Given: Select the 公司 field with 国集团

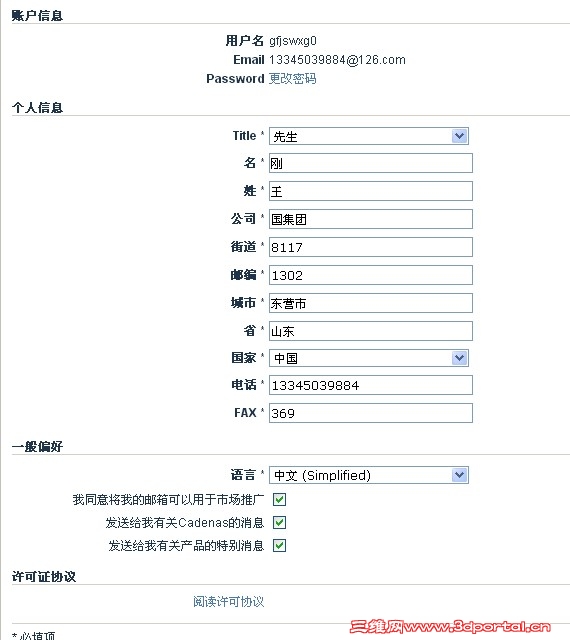Looking at the screenshot, I should coord(371,219).
